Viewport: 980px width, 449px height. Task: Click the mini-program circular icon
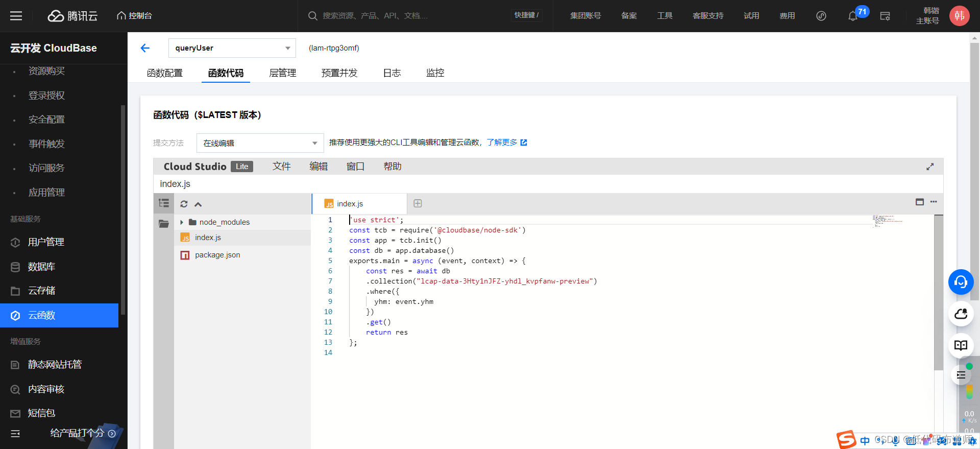[x=821, y=16]
